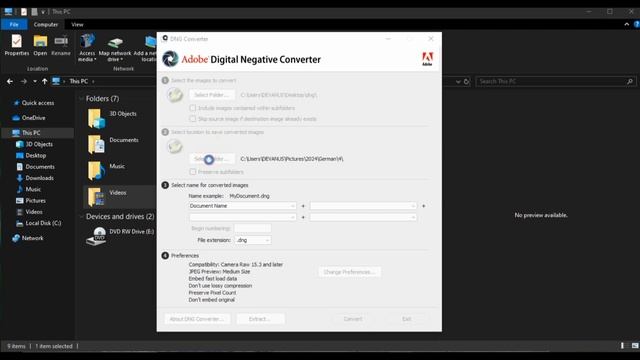Open the Explorer help question mark icon
This screenshot has height=360, width=640.
(x=636, y=24)
